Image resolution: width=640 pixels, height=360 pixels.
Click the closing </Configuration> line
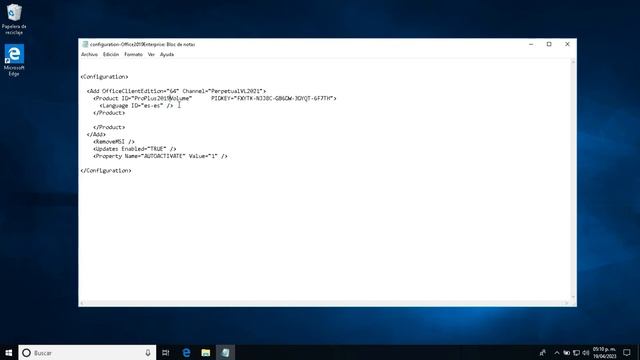point(106,171)
